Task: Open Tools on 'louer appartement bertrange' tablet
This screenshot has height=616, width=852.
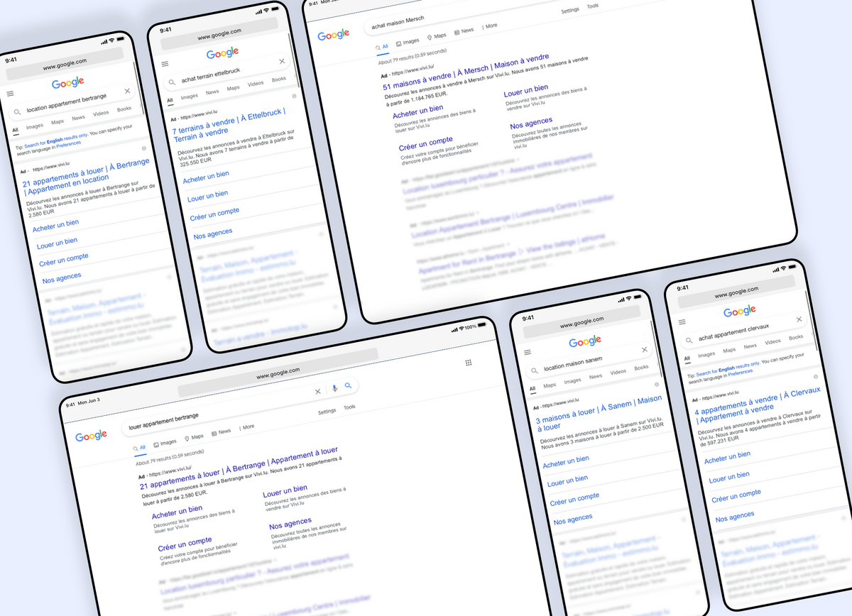Action: click(350, 407)
